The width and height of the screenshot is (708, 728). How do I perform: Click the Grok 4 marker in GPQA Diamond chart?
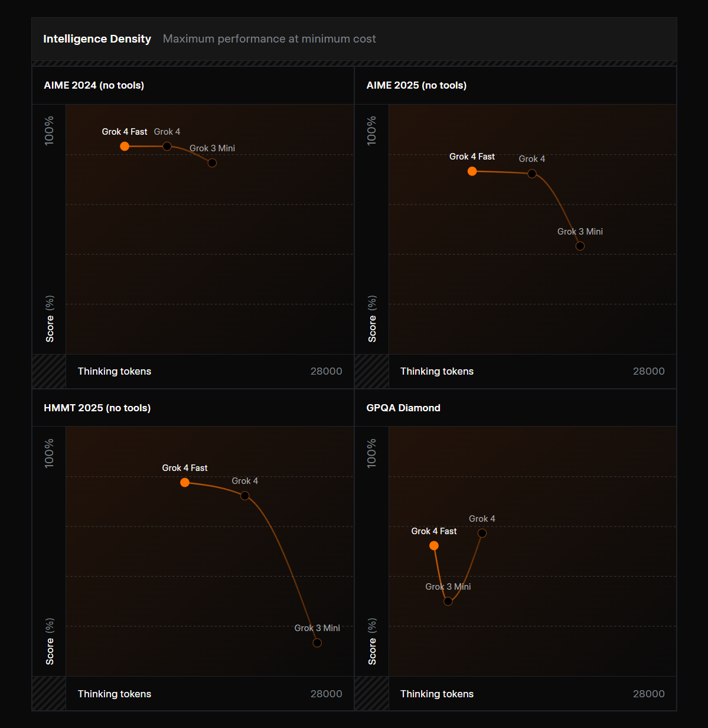[x=482, y=533]
